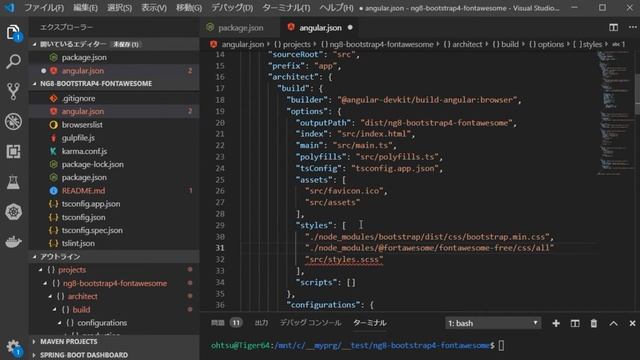The image size is (640, 360).
Task: Switch to package.json editor tab
Action: click(x=240, y=28)
